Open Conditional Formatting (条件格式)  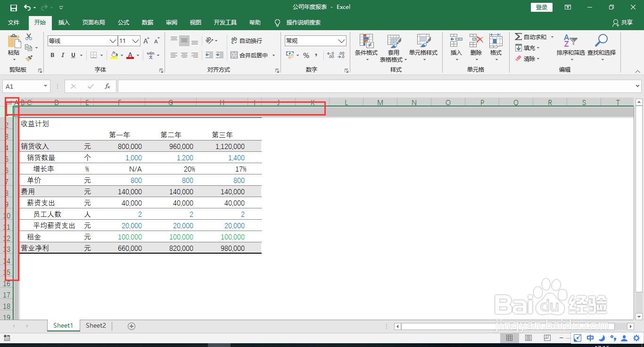click(366, 47)
